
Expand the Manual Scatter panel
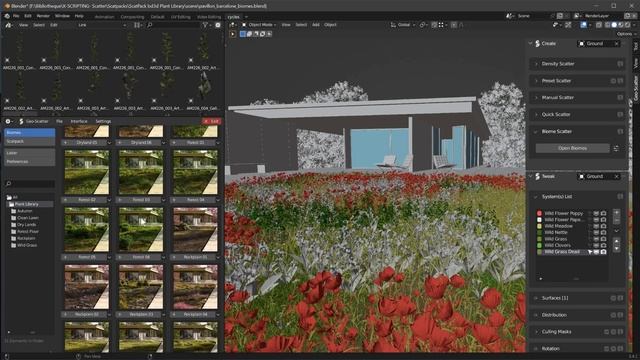[x=536, y=98]
